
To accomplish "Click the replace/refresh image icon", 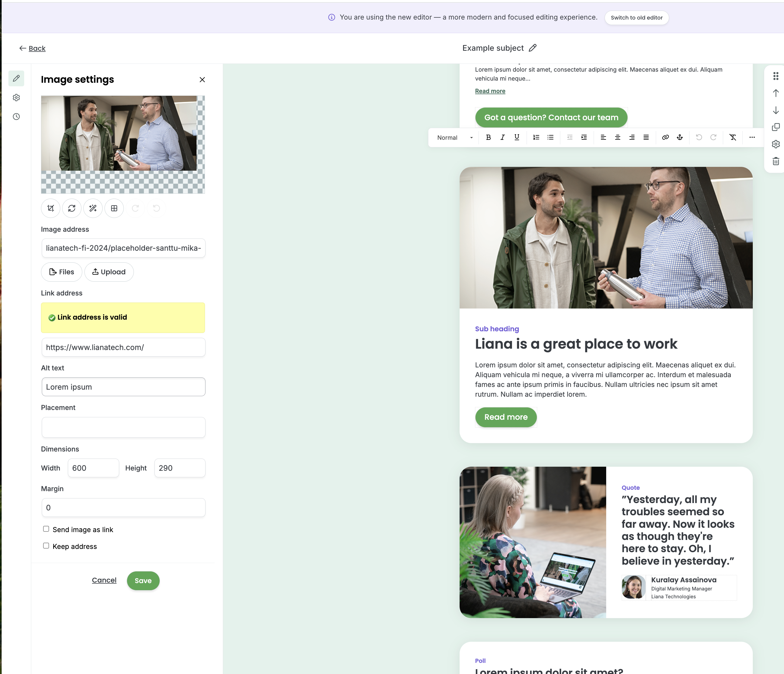I will click(x=72, y=208).
